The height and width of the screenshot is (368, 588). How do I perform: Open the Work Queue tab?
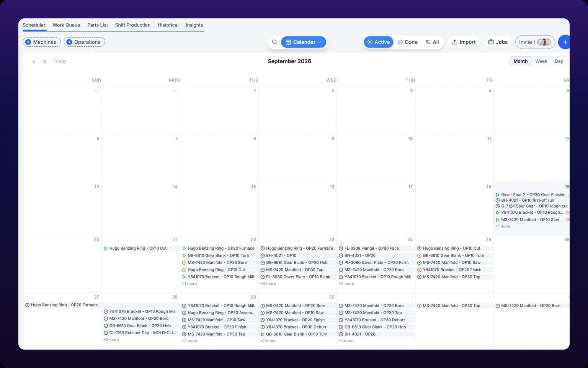point(66,25)
